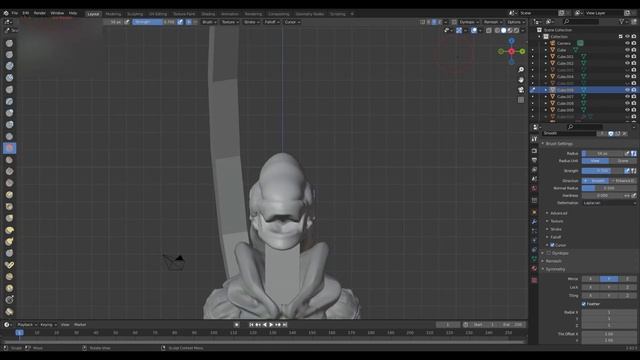The image size is (640, 360).
Task: Select the Layer brush tool
Action: click(x=9, y=101)
